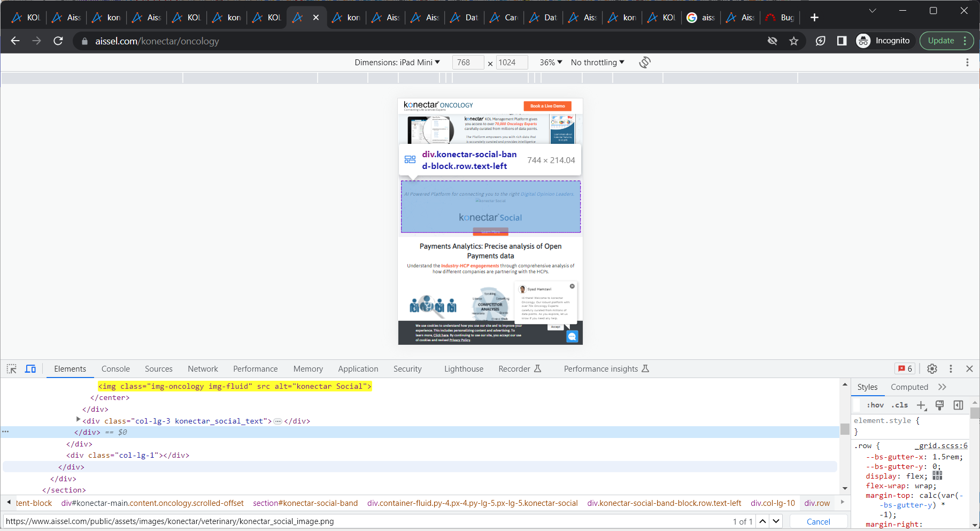The width and height of the screenshot is (980, 531).
Task: Select the div class col-lg-1 node
Action: 128,456
